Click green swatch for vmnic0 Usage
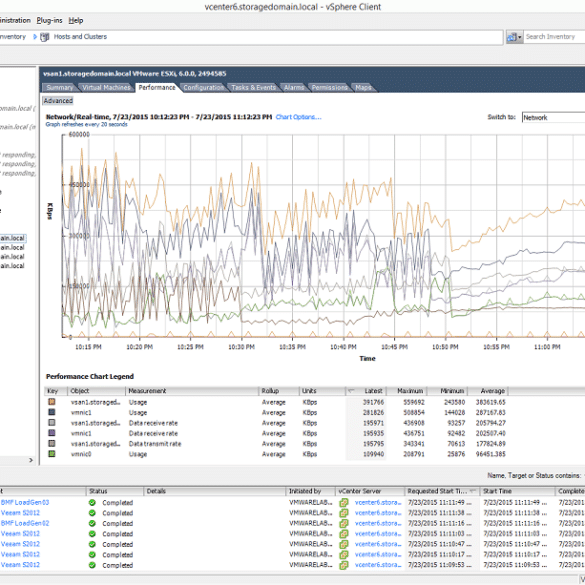585x585 pixels. (52, 454)
